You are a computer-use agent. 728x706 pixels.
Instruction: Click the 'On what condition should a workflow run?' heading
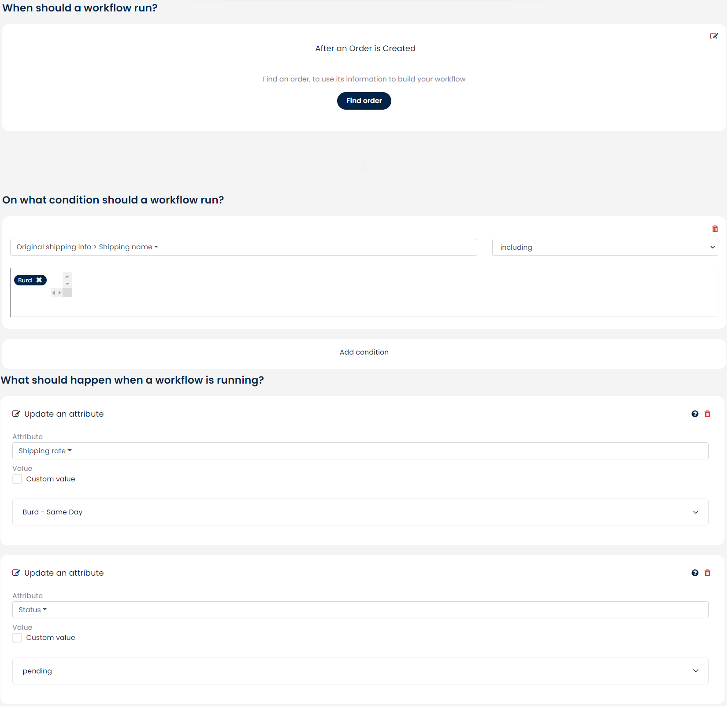pos(113,200)
